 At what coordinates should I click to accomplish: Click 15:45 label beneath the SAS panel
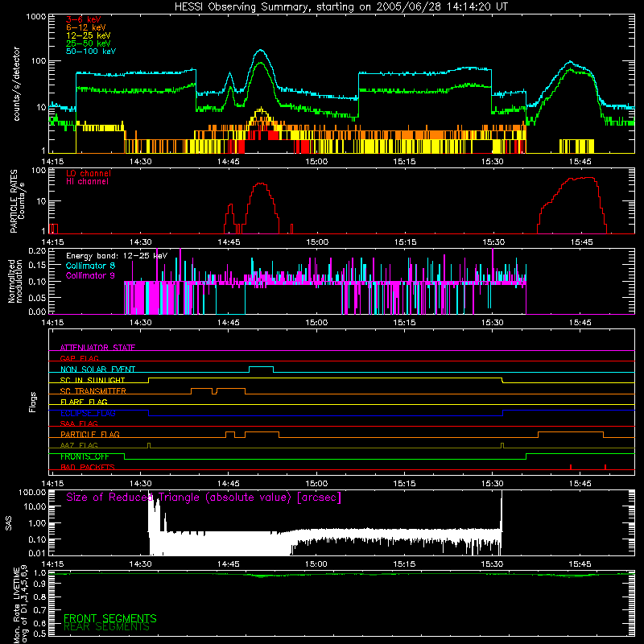coord(580,564)
